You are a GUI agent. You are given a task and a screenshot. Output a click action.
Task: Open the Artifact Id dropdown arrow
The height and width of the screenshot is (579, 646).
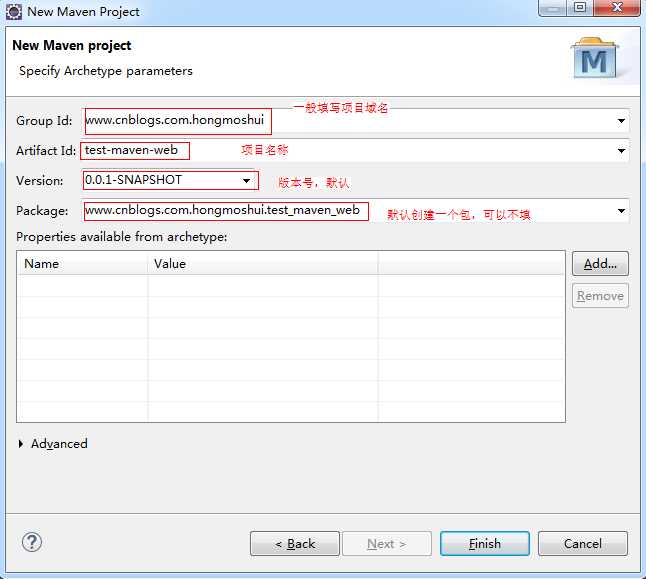(621, 151)
